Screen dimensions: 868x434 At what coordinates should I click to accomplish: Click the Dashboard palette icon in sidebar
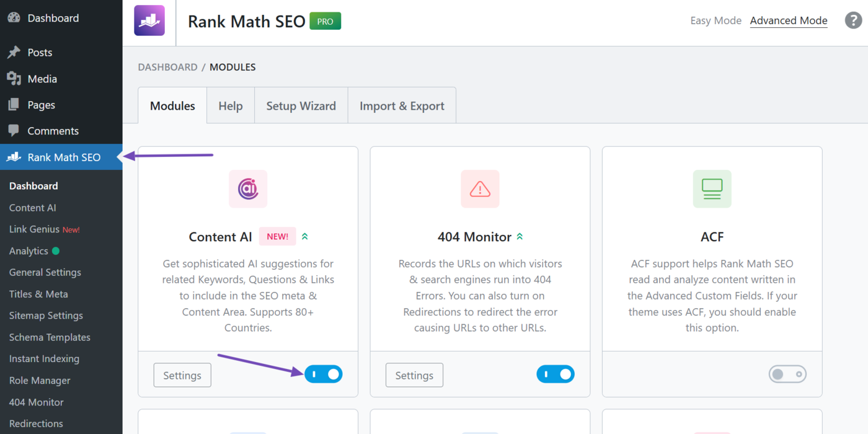[14, 18]
